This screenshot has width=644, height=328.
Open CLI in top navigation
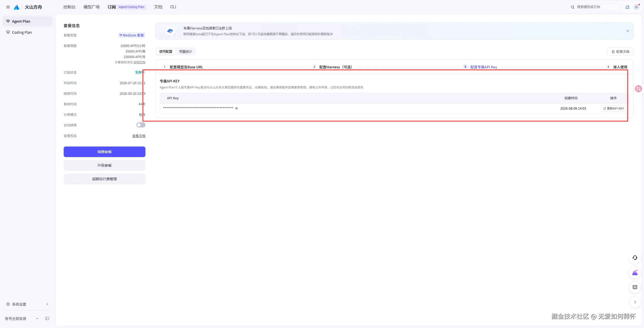(x=173, y=7)
